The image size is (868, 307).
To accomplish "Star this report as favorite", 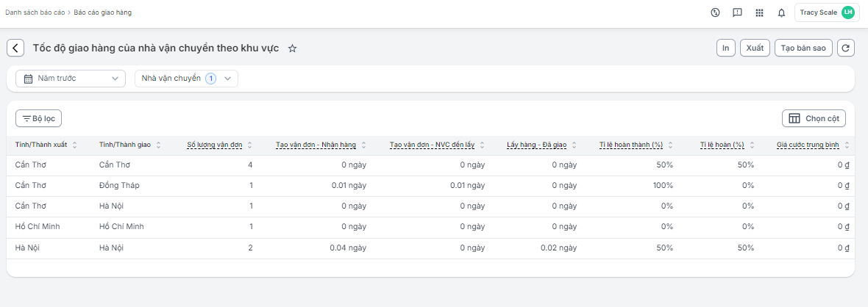I will 292,48.
